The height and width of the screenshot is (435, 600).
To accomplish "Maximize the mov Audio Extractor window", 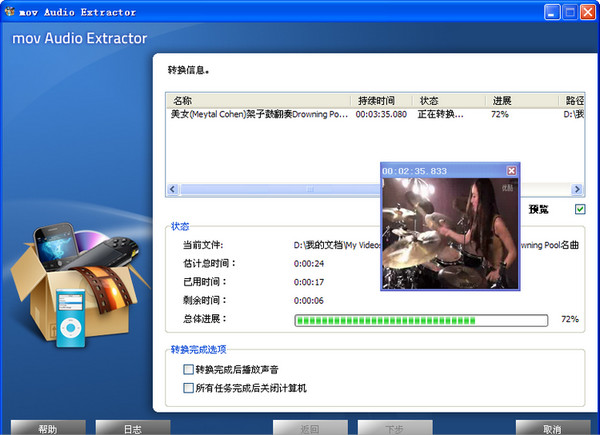I will click(x=569, y=12).
